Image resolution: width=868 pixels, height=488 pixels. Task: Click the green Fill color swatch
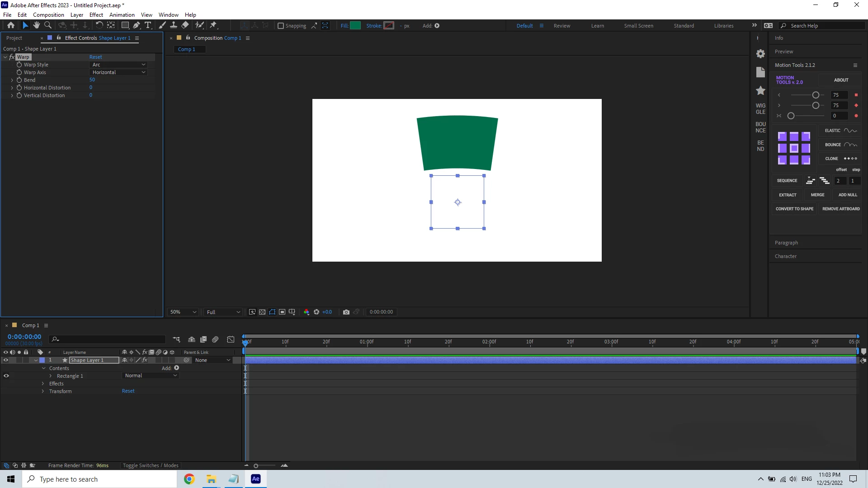[x=355, y=26]
